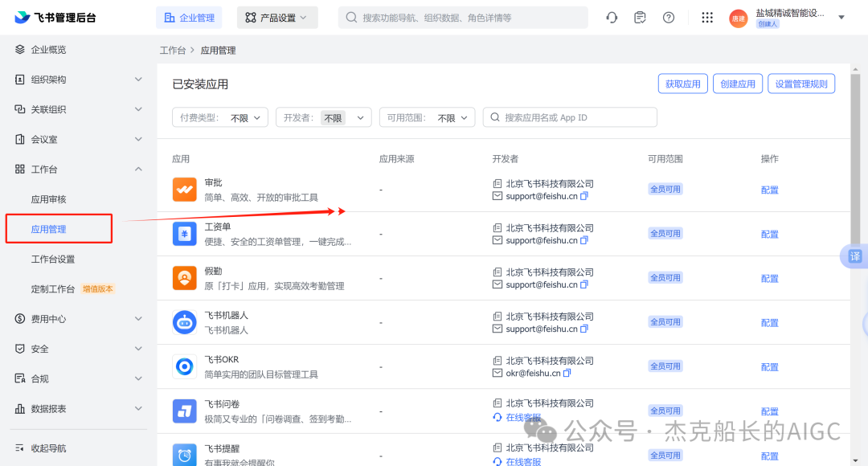Expand the 安全 menu chevron
868x466 pixels.
138,349
